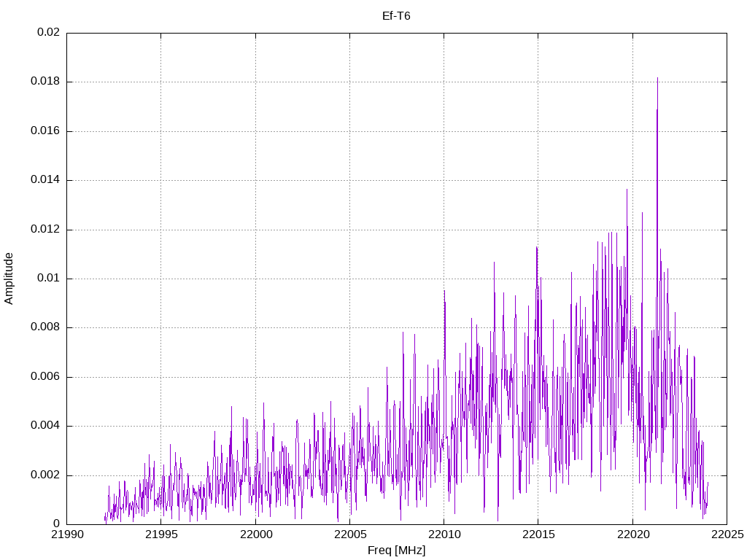The image size is (747, 560).
Task: Click the 22005 x-axis tick label
Action: [349, 534]
